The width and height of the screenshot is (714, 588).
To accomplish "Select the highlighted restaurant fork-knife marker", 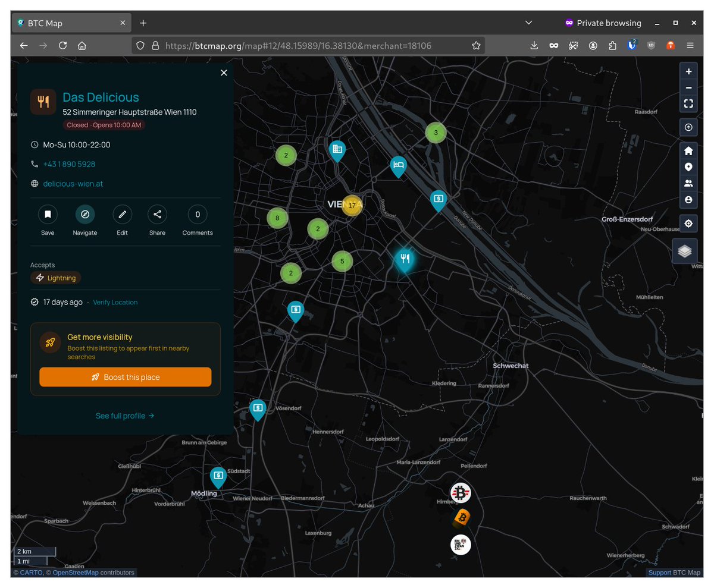I will [x=405, y=260].
